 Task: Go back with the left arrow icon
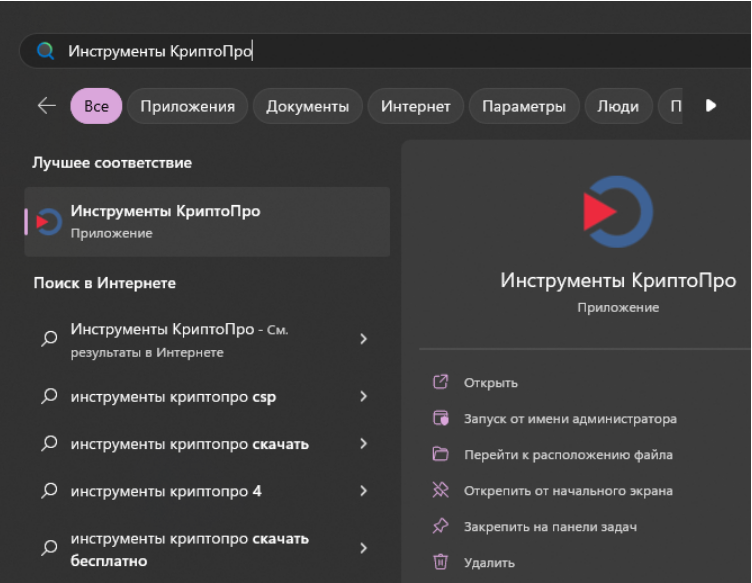point(47,105)
